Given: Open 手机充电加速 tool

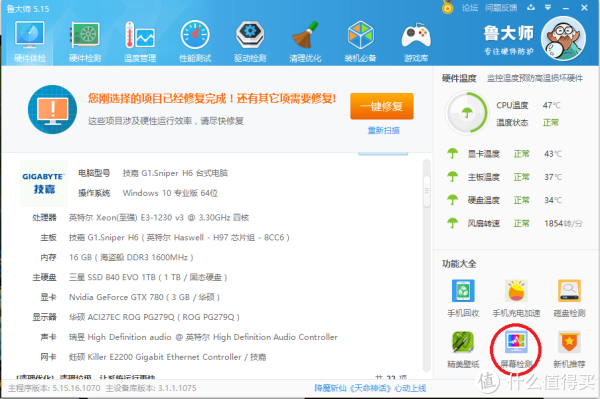Looking at the screenshot, I should tap(516, 298).
